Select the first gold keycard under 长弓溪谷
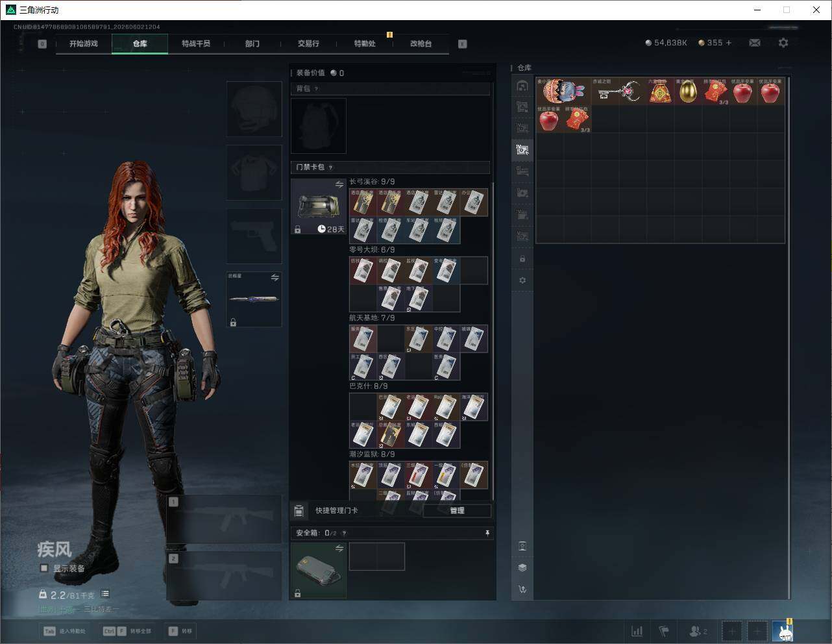The width and height of the screenshot is (832, 644). (363, 203)
